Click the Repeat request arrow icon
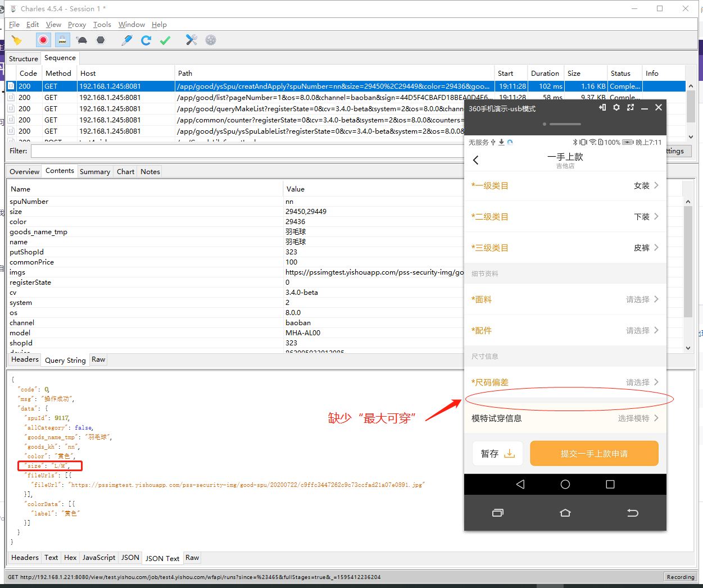This screenshot has width=703, height=588. [x=146, y=40]
